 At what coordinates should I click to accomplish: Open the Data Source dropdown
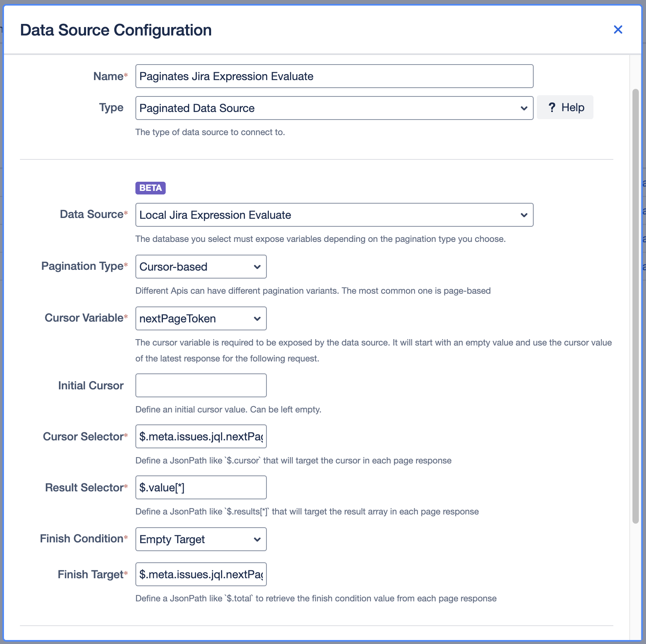(334, 215)
